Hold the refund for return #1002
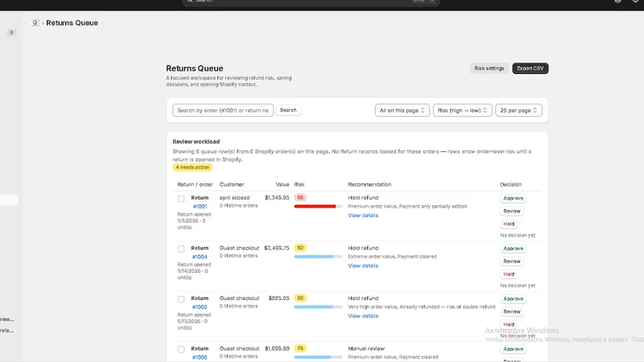Viewport: 644px width, 362px height. (x=509, y=325)
